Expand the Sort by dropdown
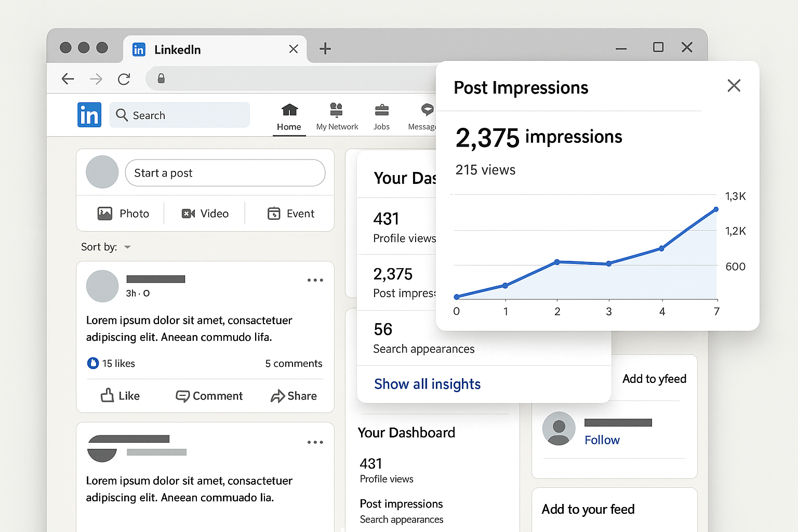 (127, 247)
